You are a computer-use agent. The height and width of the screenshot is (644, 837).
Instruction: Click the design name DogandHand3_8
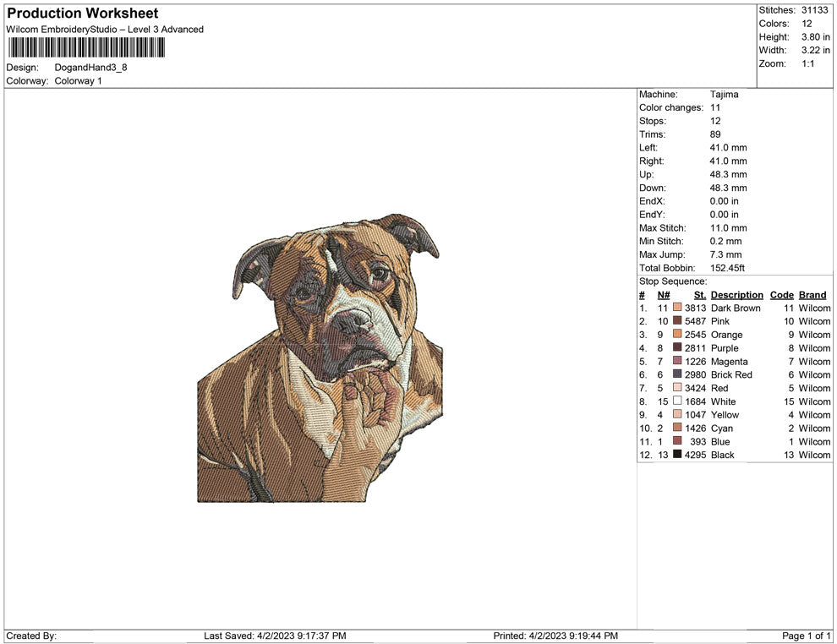tap(90, 68)
